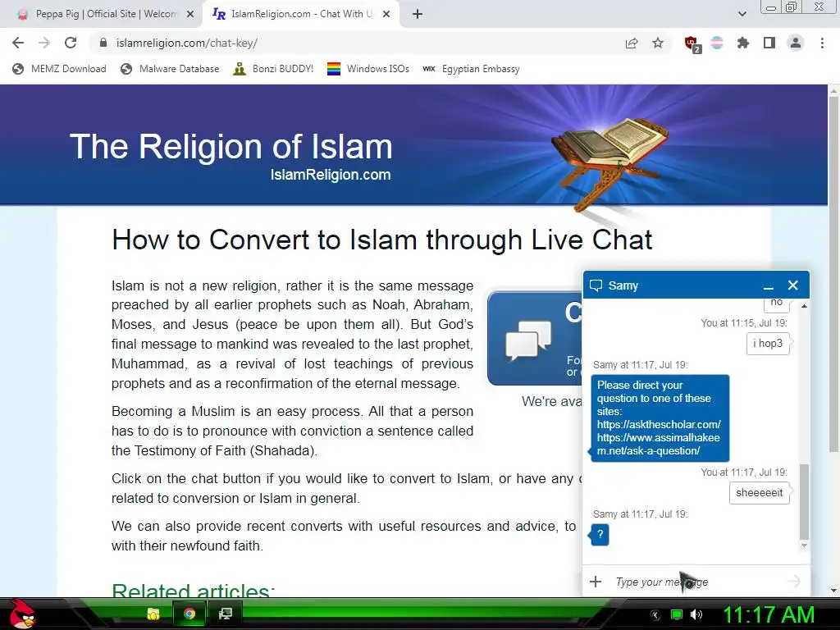Minimize the Samy chat widget
This screenshot has width=840, height=630.
click(x=769, y=286)
